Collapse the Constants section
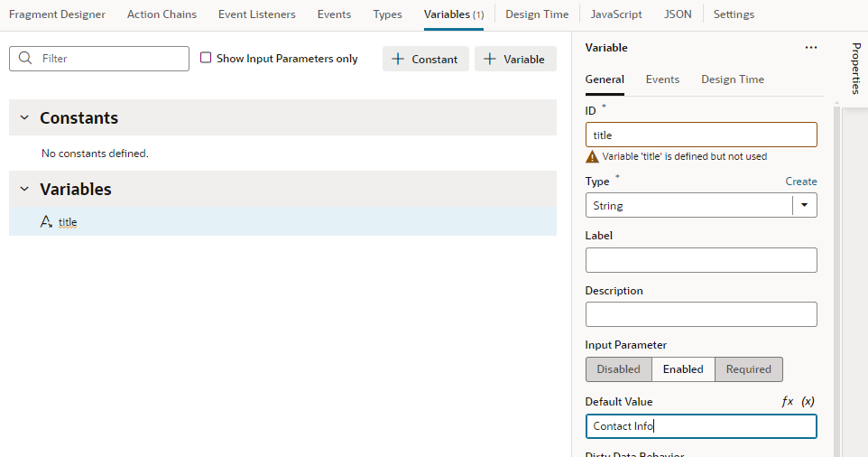Screen dimensions: 868x457 pos(24,117)
